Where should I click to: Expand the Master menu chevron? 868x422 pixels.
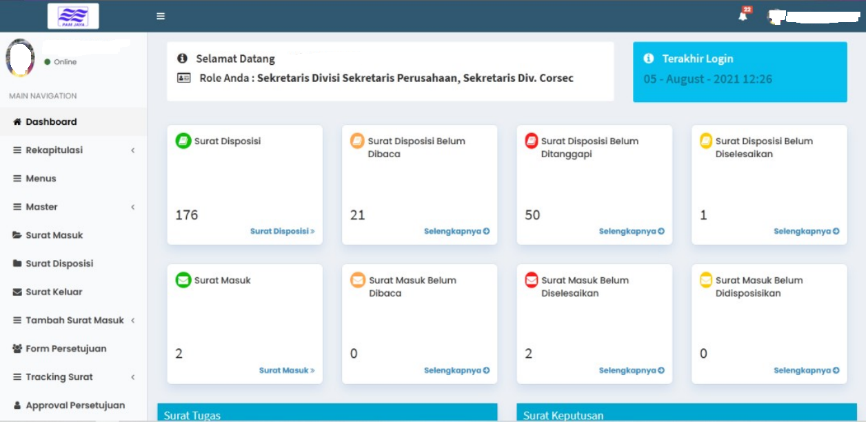(132, 207)
